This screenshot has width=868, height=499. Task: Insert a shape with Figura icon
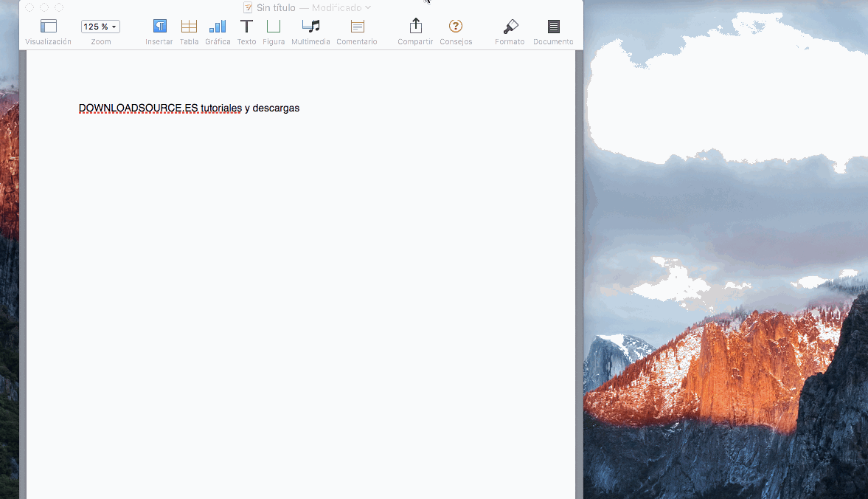274,26
